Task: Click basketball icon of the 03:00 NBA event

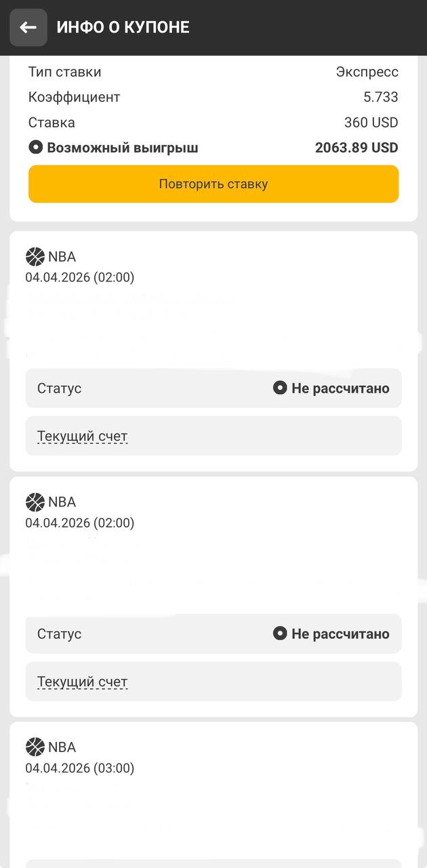Action: (35, 747)
